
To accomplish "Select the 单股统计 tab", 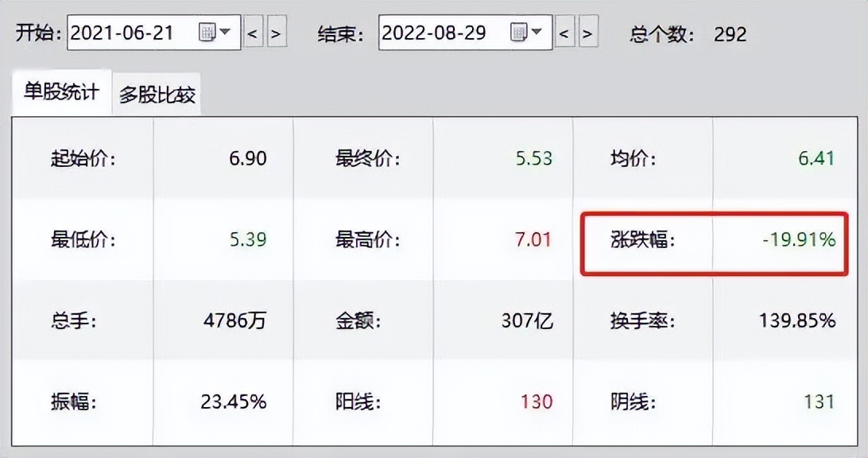I will [60, 92].
